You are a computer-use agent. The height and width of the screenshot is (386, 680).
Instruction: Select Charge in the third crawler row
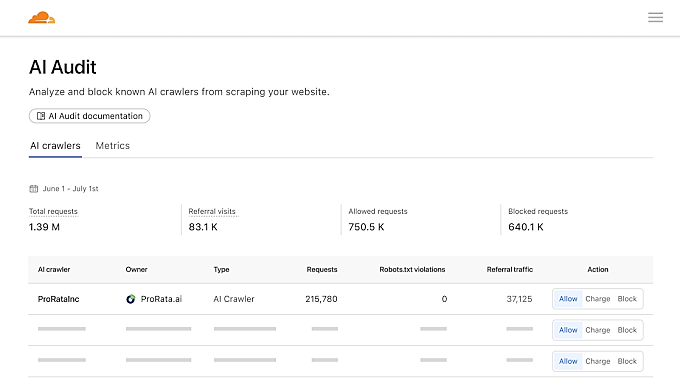[598, 361]
